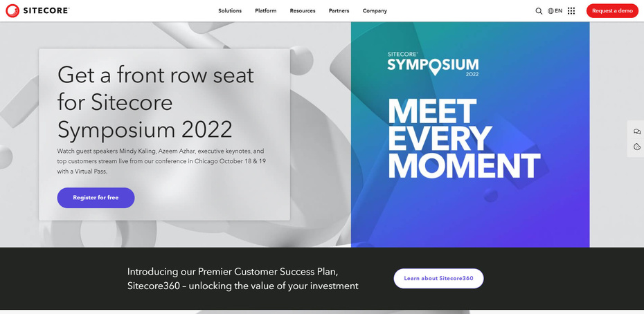The width and height of the screenshot is (644, 314).
Task: Expand the Platform navigation menu
Action: click(x=266, y=11)
